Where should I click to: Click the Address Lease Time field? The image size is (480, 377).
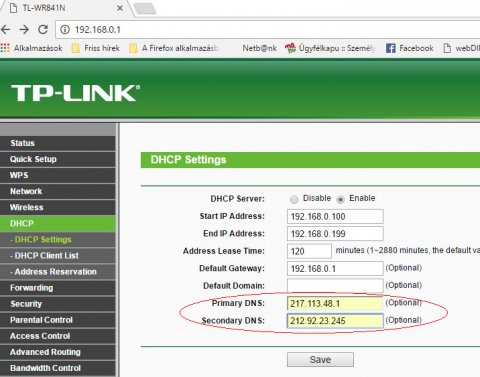coord(309,251)
